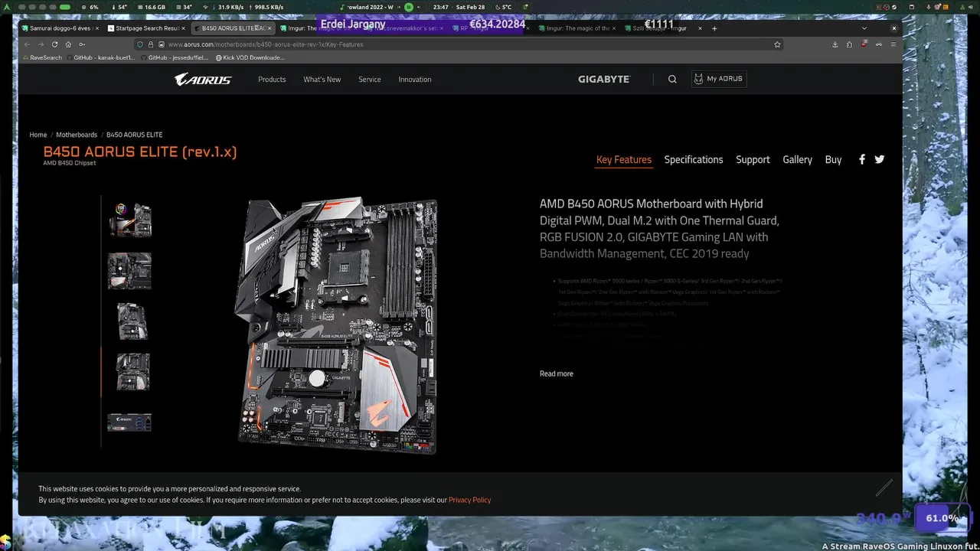The image size is (980, 551).
Task: Select the rear I/O panel thumbnail
Action: [x=130, y=422]
